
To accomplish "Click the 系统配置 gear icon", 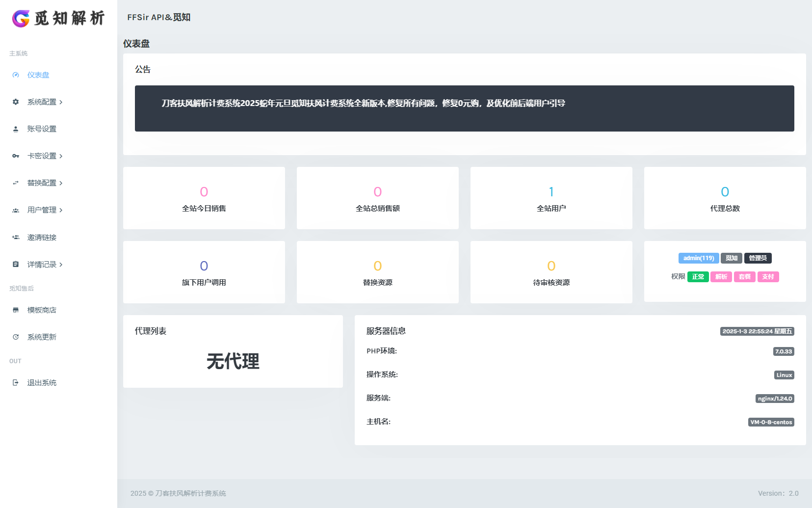I will 15,102.
